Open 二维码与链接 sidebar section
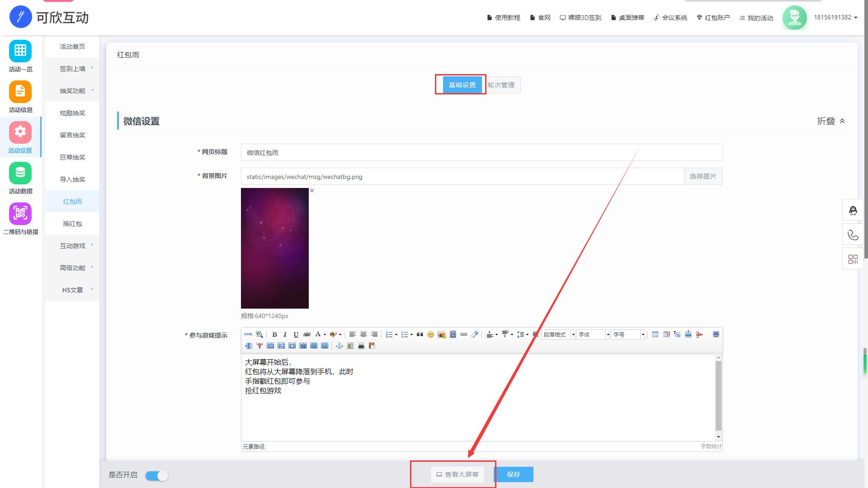 (20, 219)
